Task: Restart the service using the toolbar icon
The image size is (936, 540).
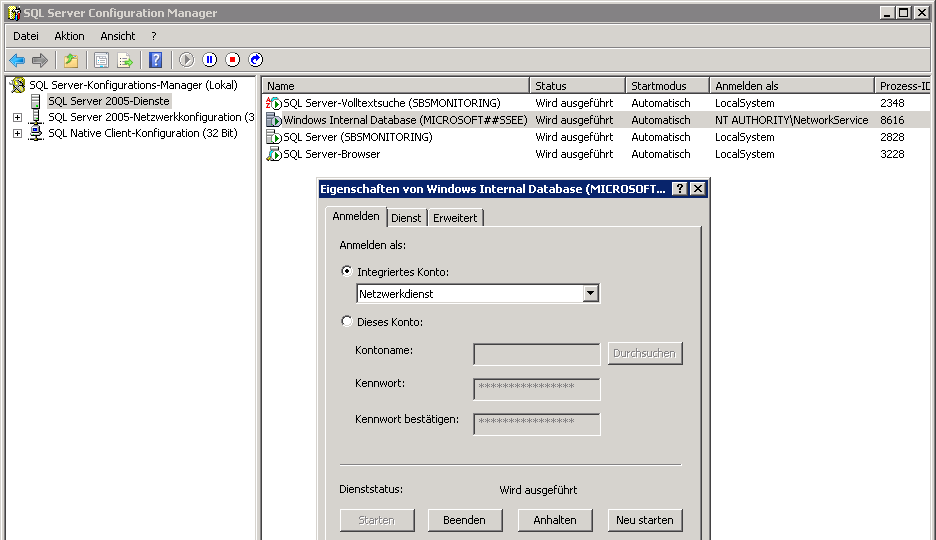Action: point(255,60)
